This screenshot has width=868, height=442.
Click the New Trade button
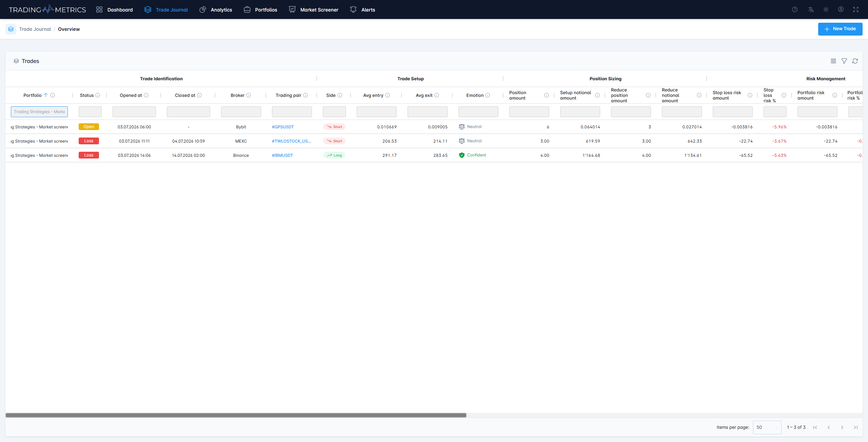pos(840,29)
